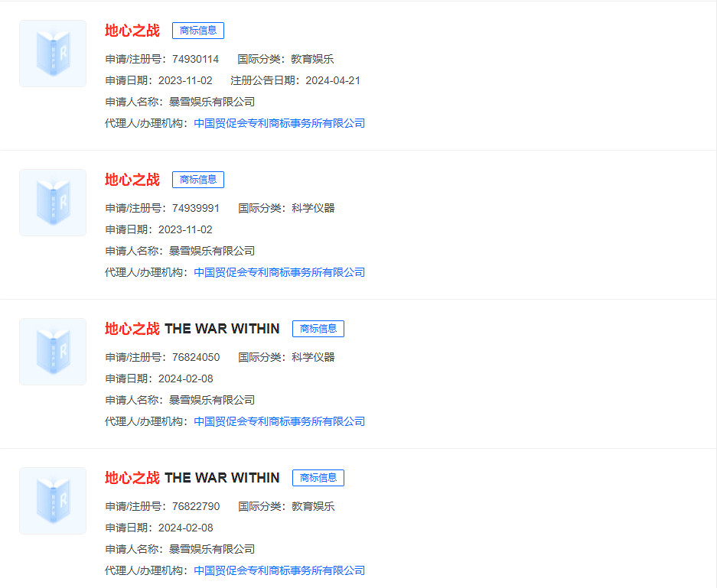
Task: Click the 商标信息 badge beside THE WAR WITHIN 76824050
Action: click(318, 329)
